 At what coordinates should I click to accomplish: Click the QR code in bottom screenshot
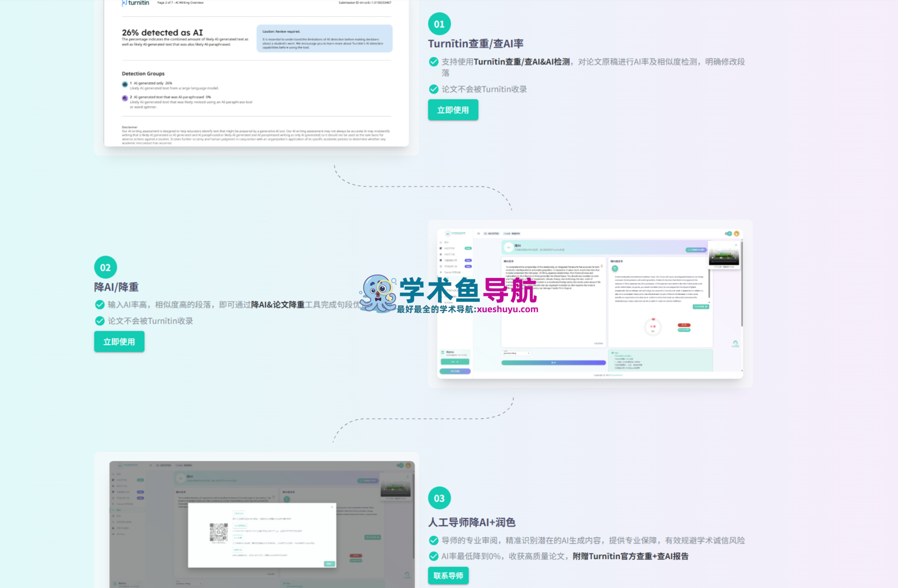point(219,532)
